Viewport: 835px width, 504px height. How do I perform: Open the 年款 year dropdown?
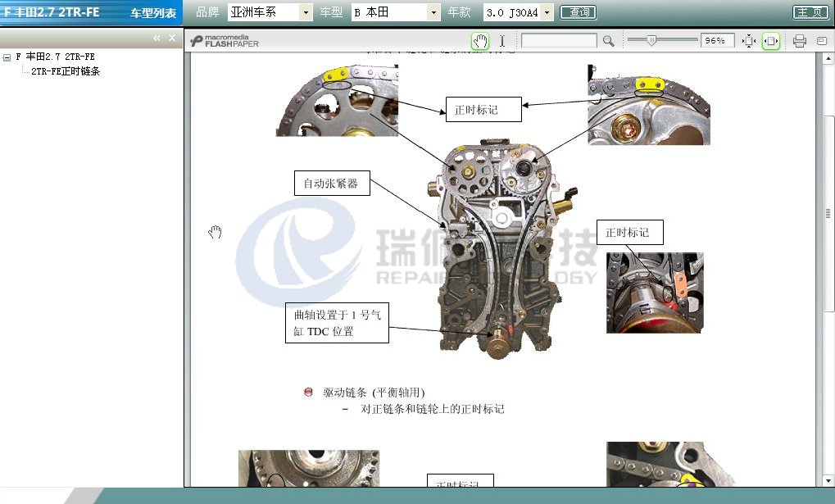tap(547, 12)
